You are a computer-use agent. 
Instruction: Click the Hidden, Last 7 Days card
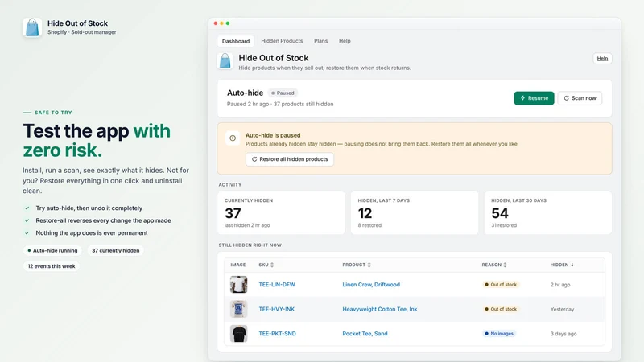click(415, 213)
